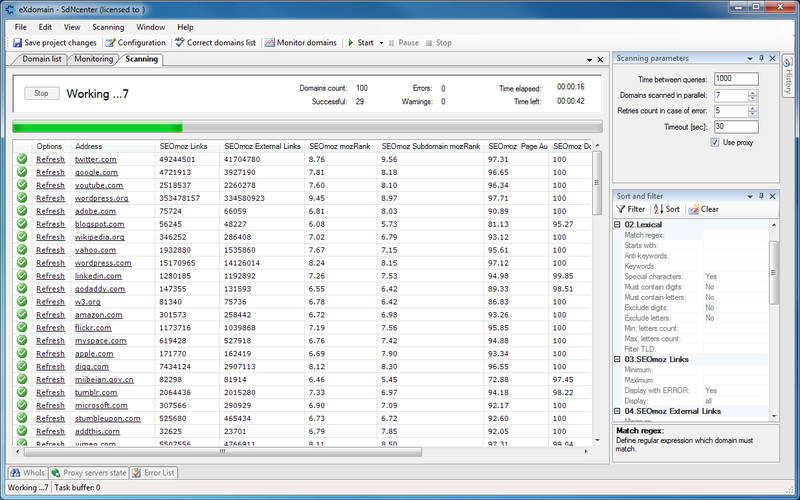
Task: Uncheck the Use proxy checkbox
Action: pyautogui.click(x=715, y=143)
